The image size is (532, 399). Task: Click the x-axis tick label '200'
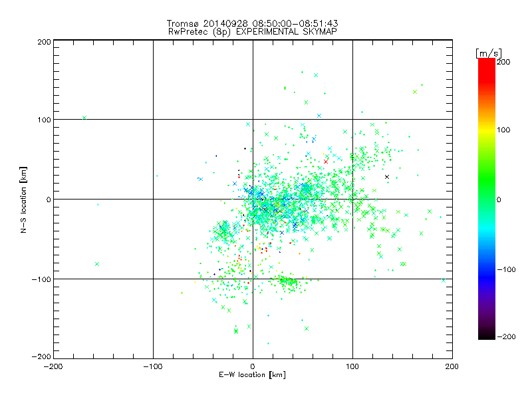452,366
